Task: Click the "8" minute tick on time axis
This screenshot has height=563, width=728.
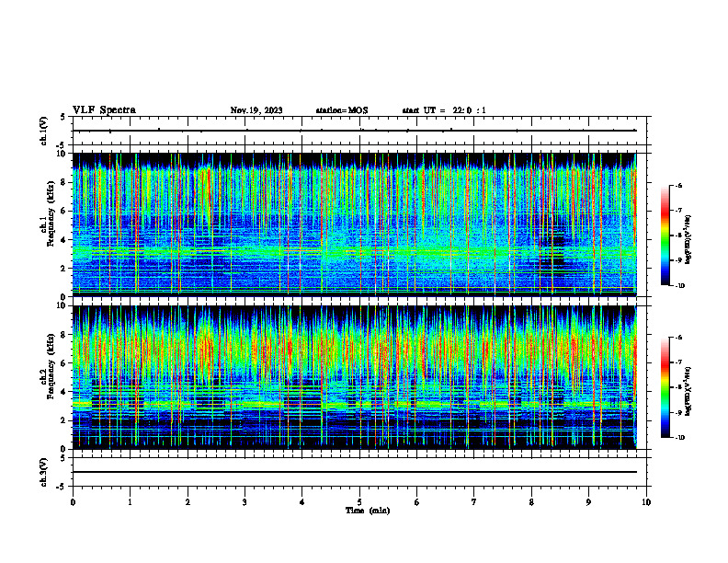Action: 531,502
